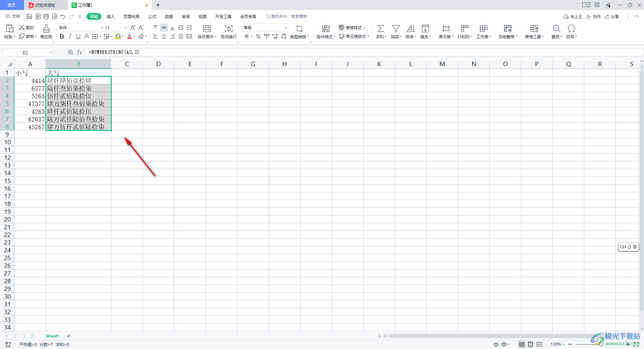Click the formula bar input field
Viewport: 644px width, 349px height.
point(364,52)
